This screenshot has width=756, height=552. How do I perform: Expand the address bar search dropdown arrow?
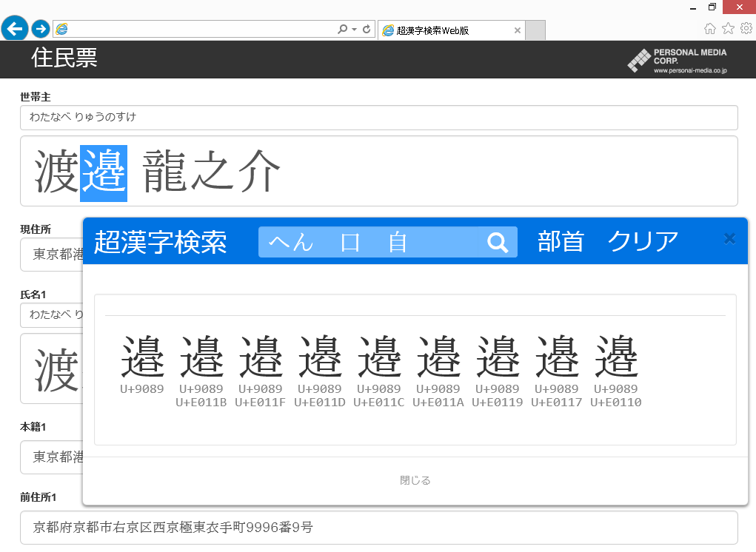[354, 29]
